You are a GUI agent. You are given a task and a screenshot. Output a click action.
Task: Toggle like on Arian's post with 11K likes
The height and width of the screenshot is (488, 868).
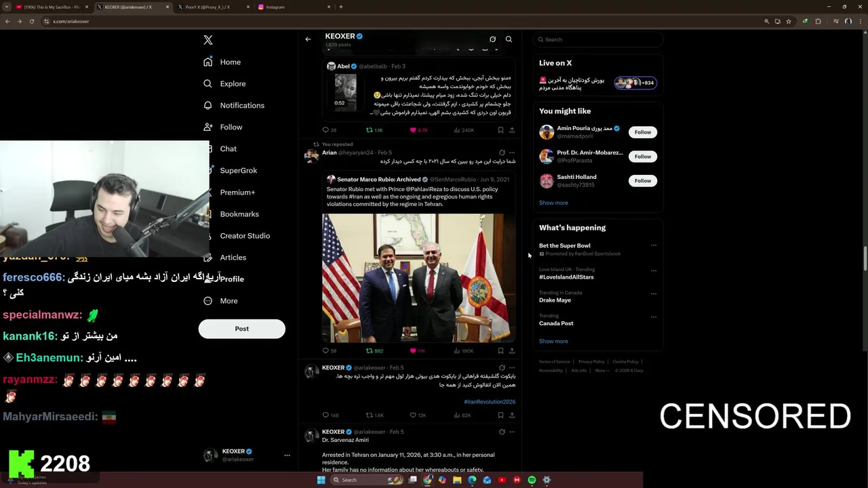tap(418, 351)
